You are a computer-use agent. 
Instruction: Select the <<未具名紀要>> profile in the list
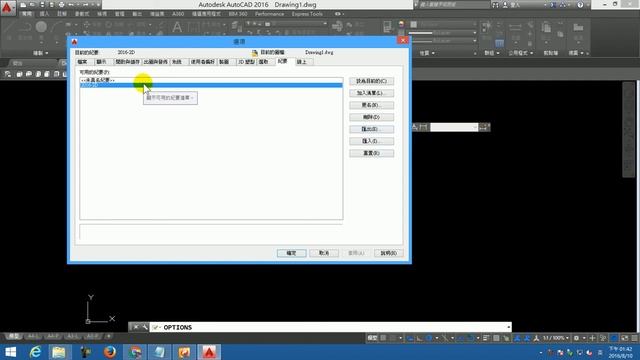pos(211,80)
